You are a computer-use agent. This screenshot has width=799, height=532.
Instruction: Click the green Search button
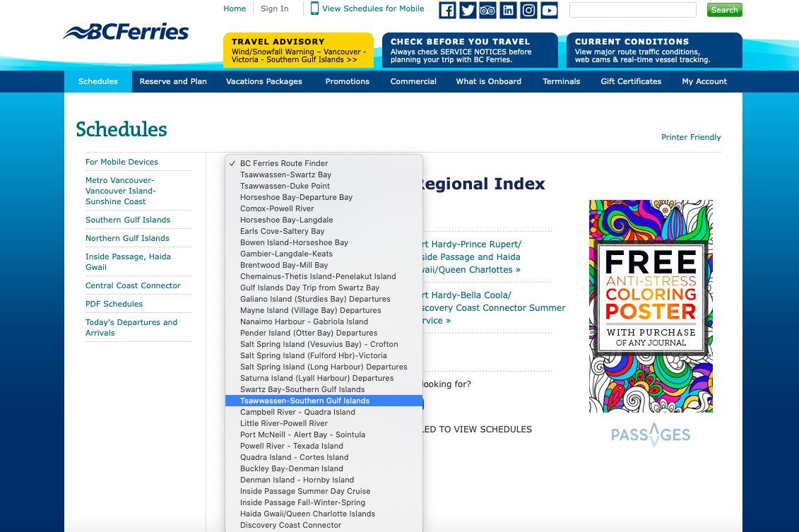click(724, 10)
